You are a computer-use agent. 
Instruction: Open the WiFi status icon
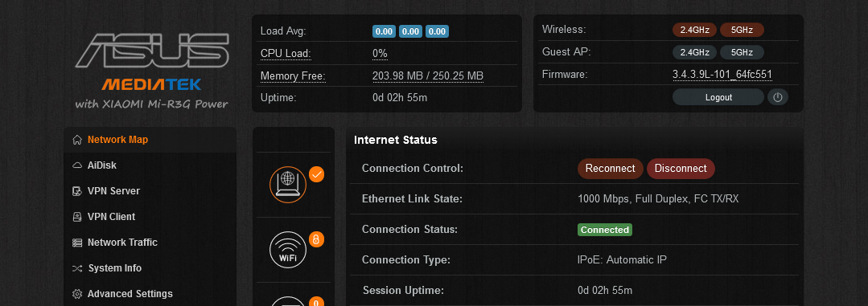pos(288,250)
